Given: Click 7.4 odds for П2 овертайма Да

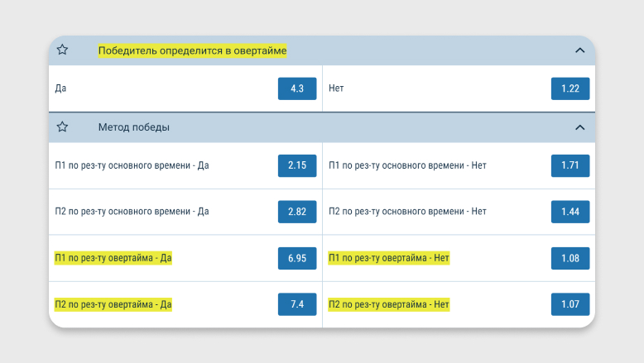Looking at the screenshot, I should tap(297, 304).
